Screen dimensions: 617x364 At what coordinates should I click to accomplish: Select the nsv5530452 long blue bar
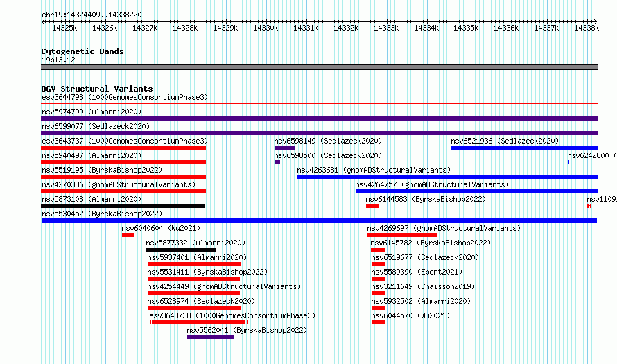(319, 220)
